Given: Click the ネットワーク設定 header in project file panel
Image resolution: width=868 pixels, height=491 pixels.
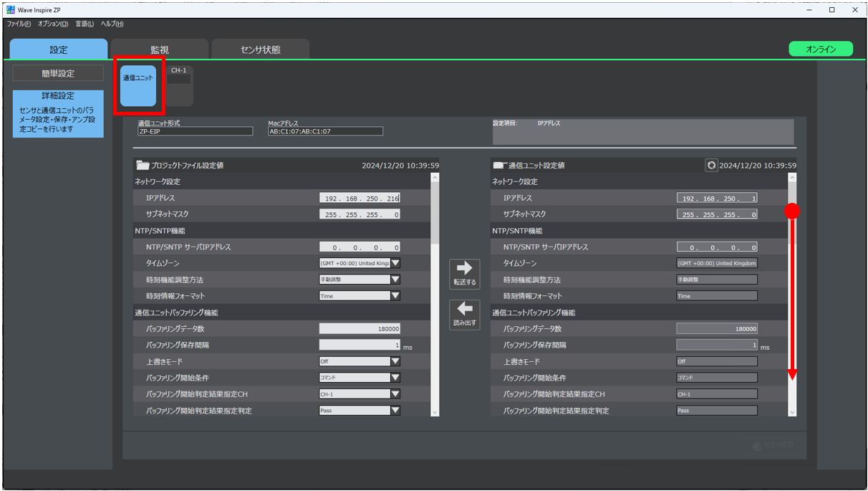Looking at the screenshot, I should coord(158,182).
